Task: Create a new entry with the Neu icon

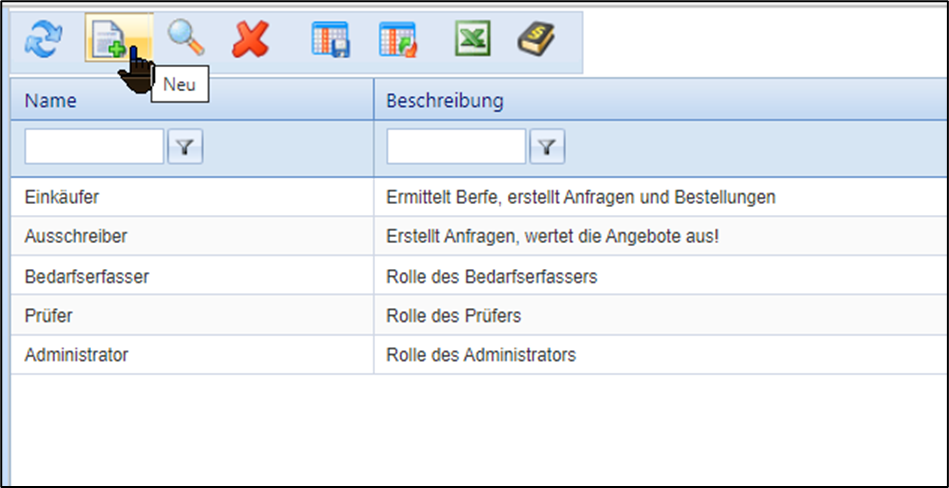Action: pyautogui.click(x=108, y=39)
